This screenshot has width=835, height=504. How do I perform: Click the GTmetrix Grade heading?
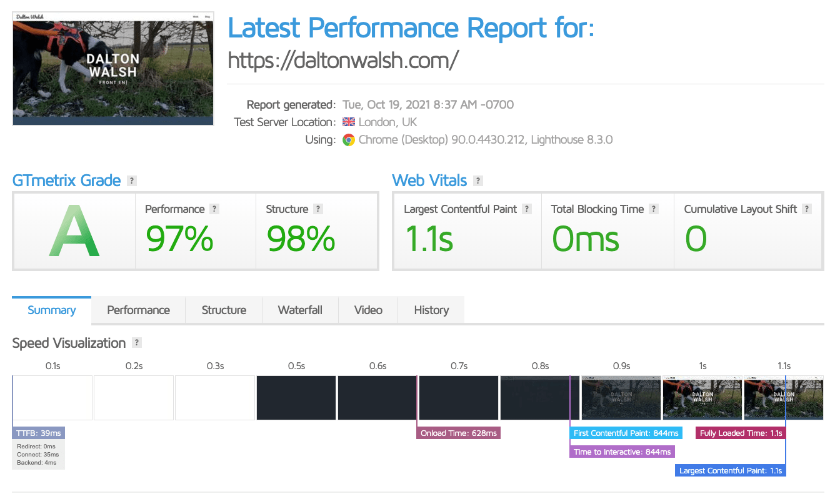[66, 180]
